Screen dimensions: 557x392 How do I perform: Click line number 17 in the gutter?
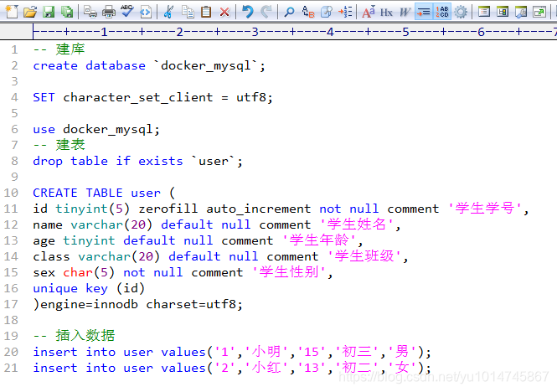[x=11, y=304]
